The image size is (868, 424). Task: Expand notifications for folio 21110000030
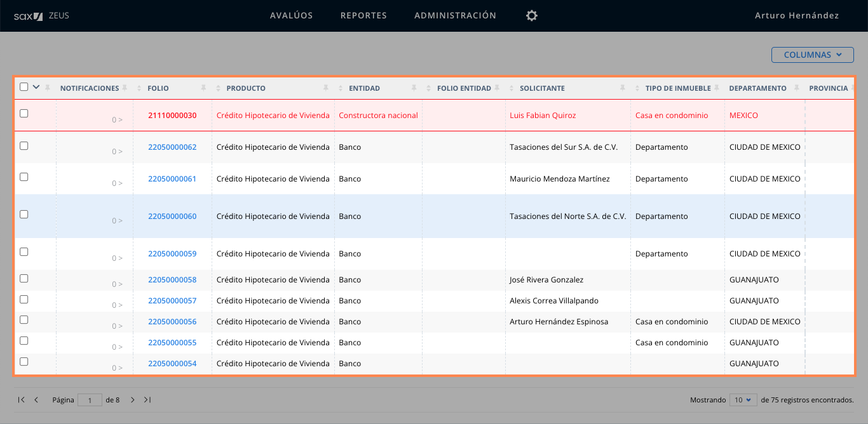click(117, 119)
